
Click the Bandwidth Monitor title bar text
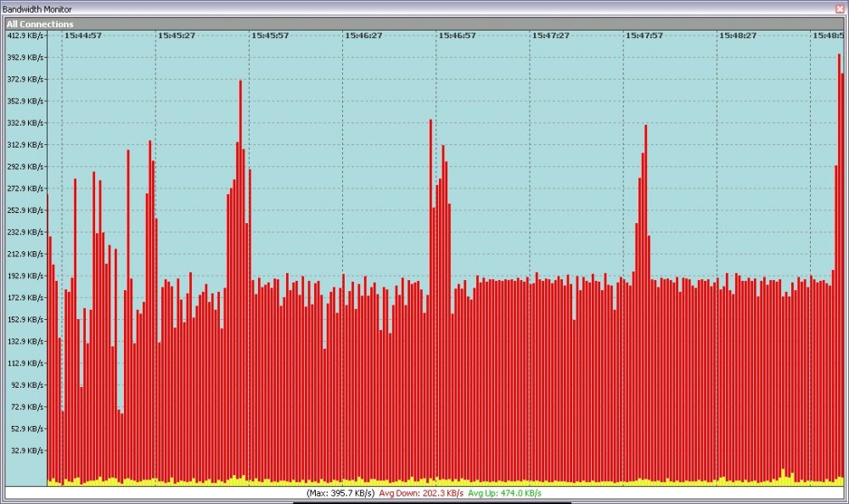click(x=37, y=8)
